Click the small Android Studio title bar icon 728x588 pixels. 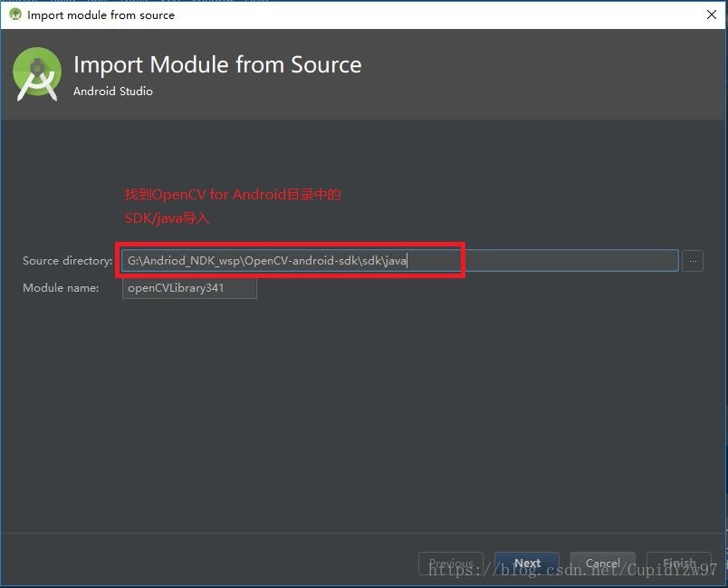coord(15,14)
